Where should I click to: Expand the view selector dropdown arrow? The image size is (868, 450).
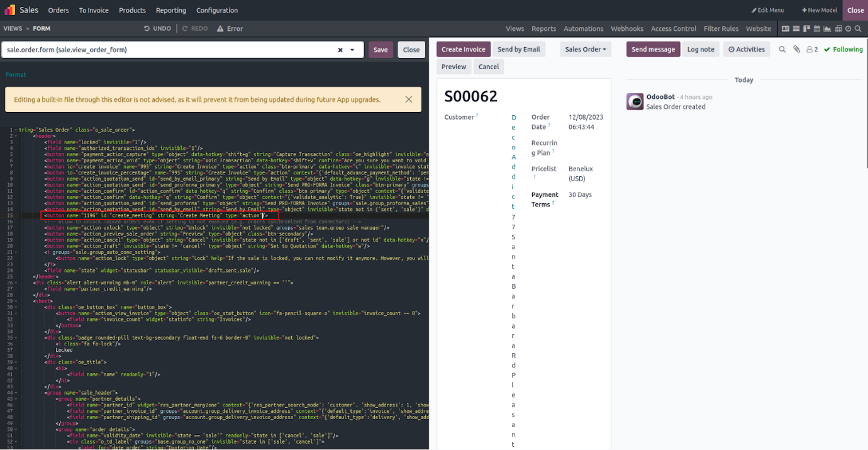[352, 50]
